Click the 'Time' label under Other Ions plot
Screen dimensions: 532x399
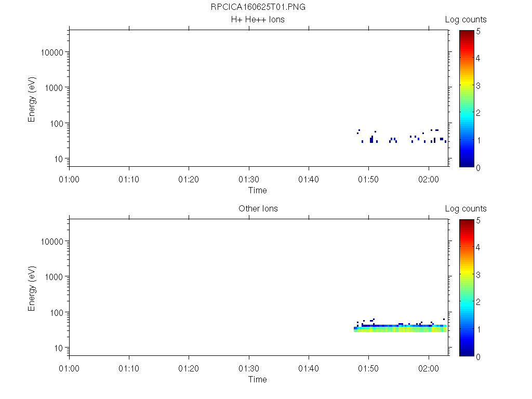click(258, 379)
